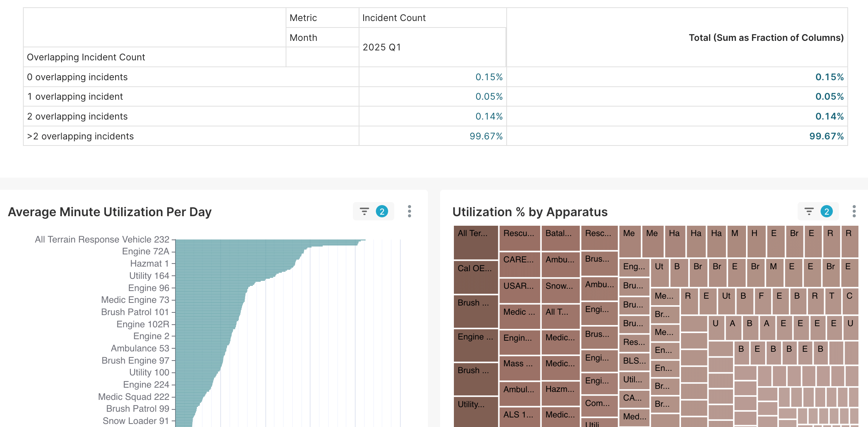
Task: Click filter icon on Utilization % by Apparatus
Action: [x=809, y=211]
